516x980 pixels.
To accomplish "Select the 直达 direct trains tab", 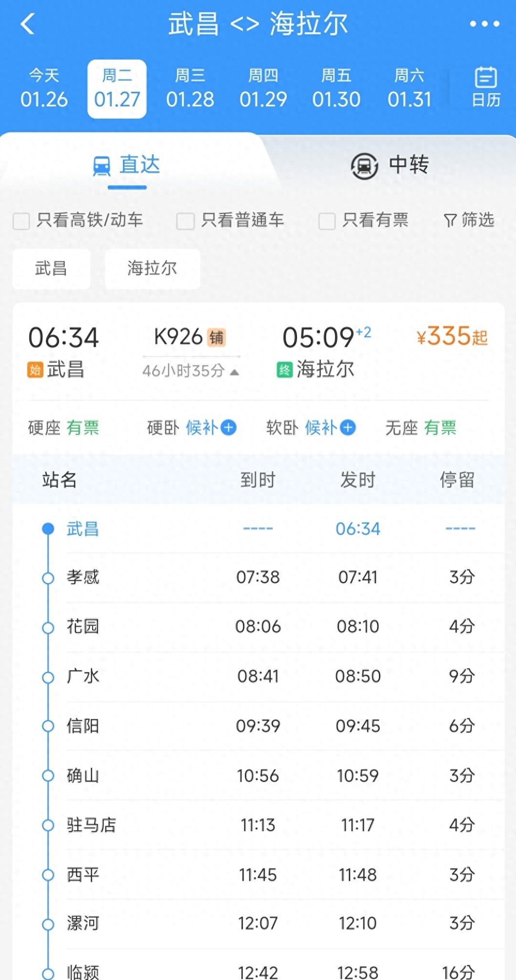I will (x=127, y=165).
